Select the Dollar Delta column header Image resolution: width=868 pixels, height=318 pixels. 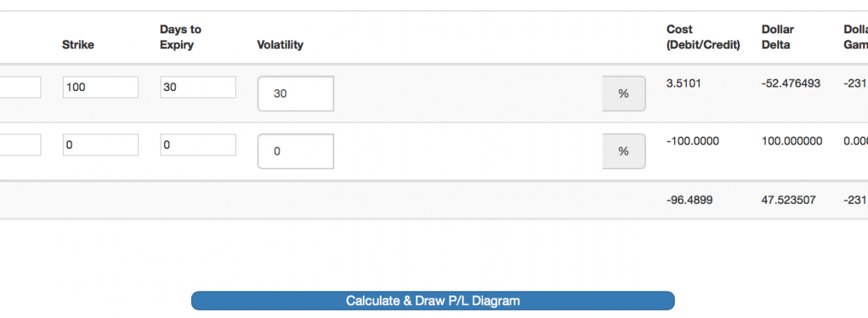pos(778,37)
